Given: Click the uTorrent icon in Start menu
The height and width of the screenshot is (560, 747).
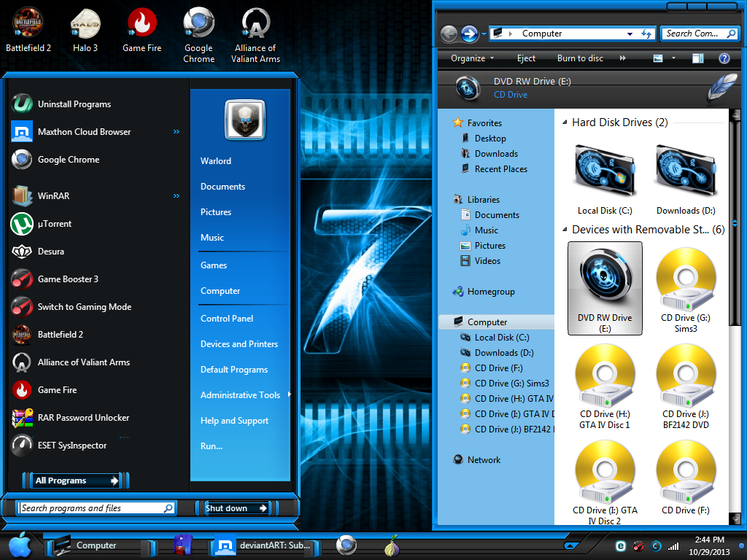Looking at the screenshot, I should 22,224.
